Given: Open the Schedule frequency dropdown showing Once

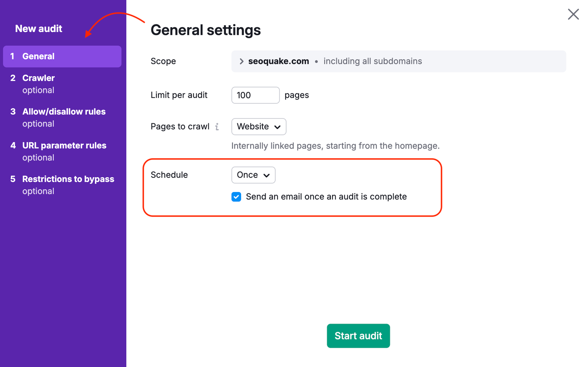Looking at the screenshot, I should point(253,175).
